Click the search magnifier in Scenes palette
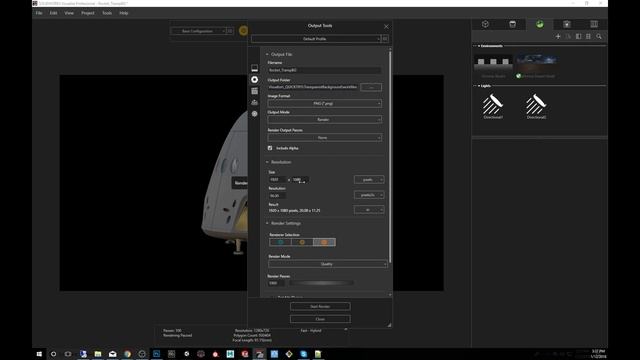 (x=599, y=37)
